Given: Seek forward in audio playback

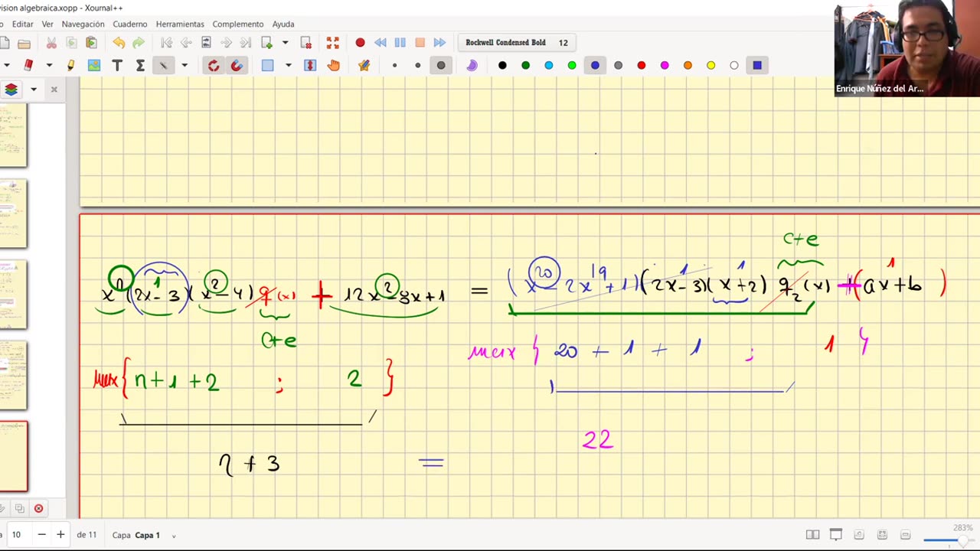Looking at the screenshot, I should 439,43.
